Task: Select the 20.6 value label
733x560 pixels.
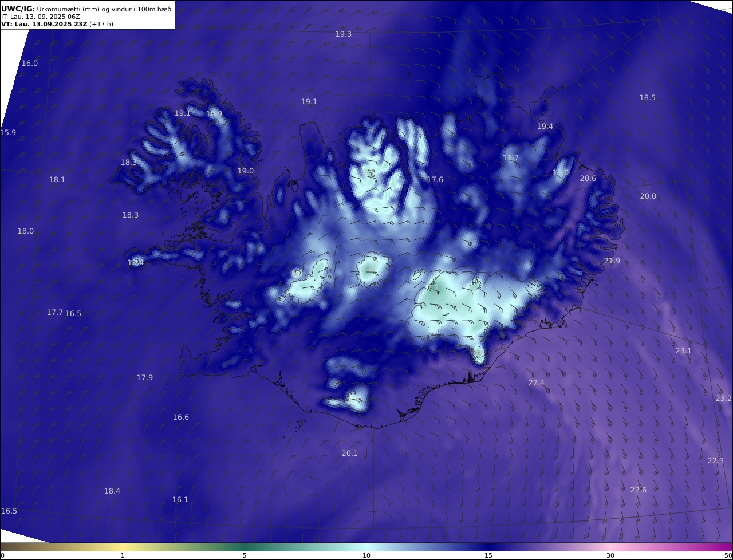Action: tap(588, 179)
